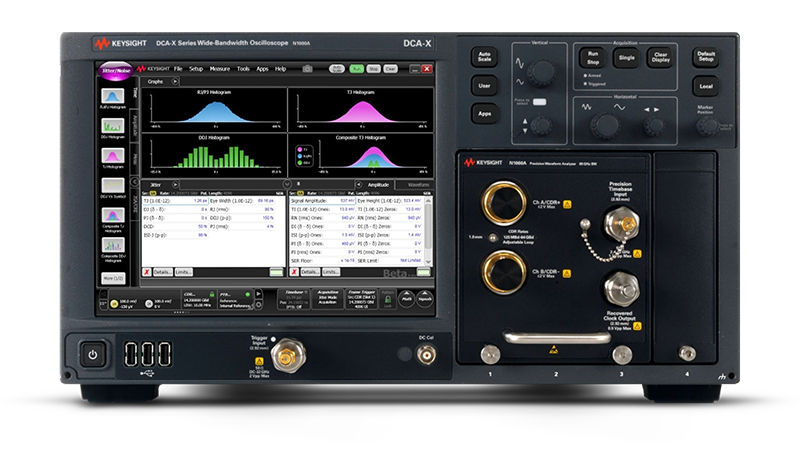Image resolution: width=800 pixels, height=450 pixels.
Task: Click the on-screen Auto Scale button
Action: pos(337,68)
